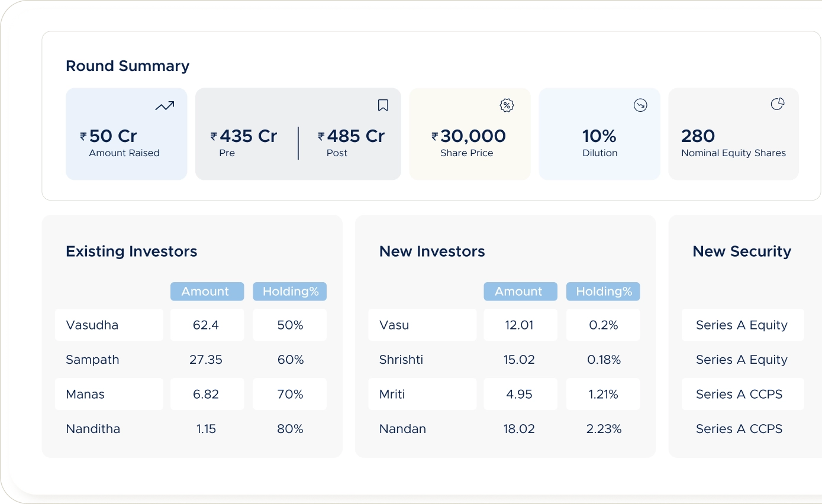Image resolution: width=822 pixels, height=504 pixels.
Task: Select the Manas investor name cell
Action: 109,394
